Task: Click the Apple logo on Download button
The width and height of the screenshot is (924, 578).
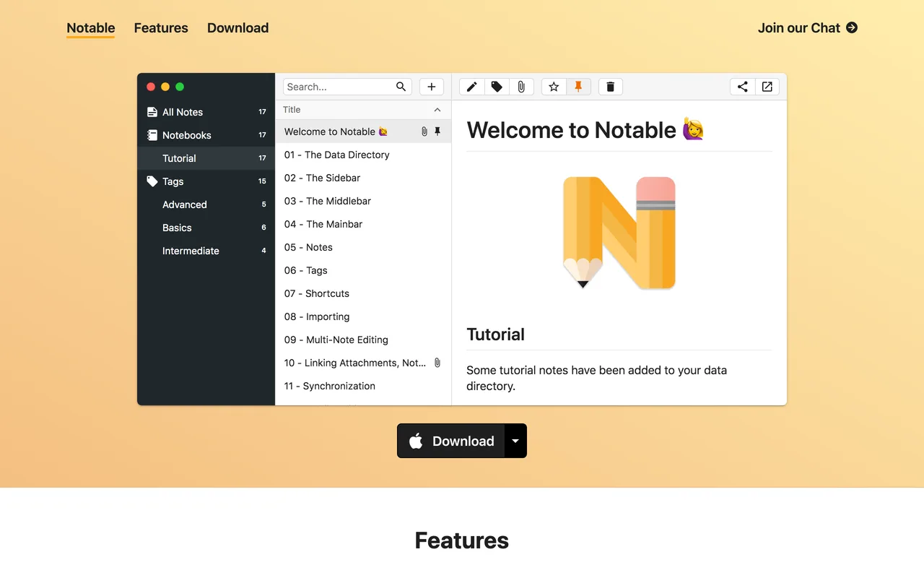Action: (x=416, y=441)
